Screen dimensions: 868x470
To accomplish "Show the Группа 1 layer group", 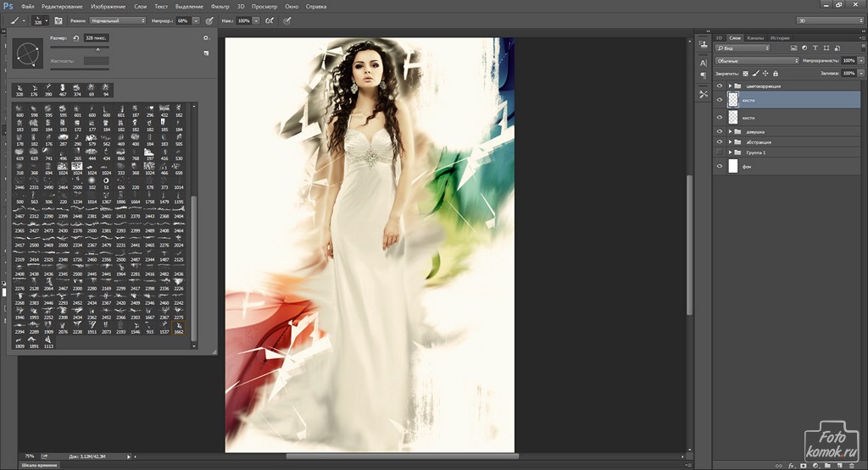I will (720, 152).
